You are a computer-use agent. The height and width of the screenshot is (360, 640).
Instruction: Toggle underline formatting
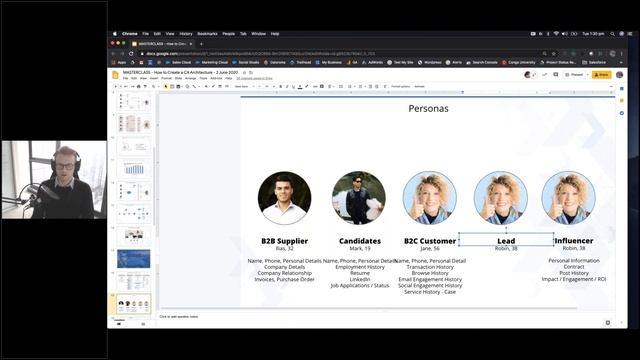[293, 87]
